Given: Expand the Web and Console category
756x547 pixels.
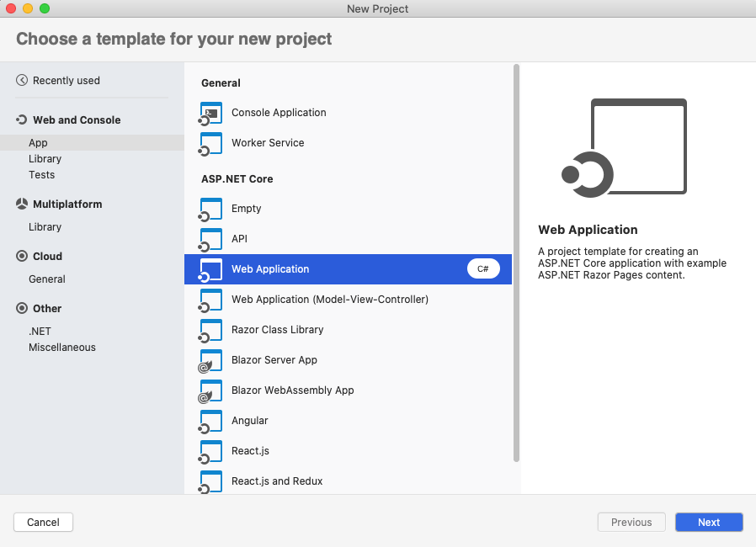Looking at the screenshot, I should (77, 120).
